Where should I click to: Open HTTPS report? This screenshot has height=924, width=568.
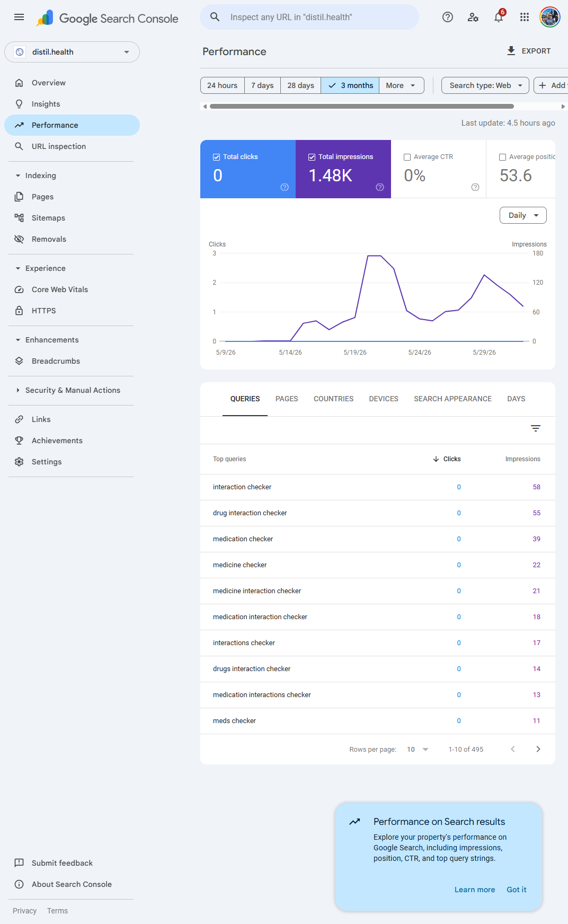pos(72,311)
